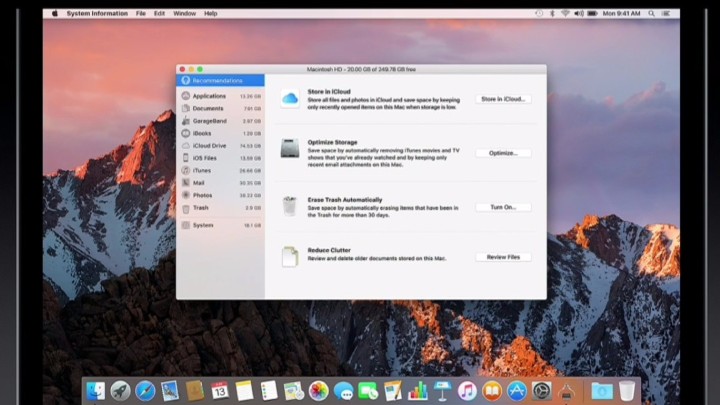Open the Trash in the Dock
Viewport: 720px width, 405px height.
pos(627,391)
